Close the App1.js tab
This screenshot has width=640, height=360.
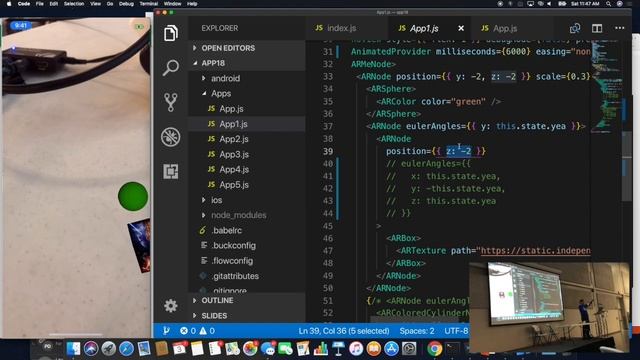(x=461, y=28)
